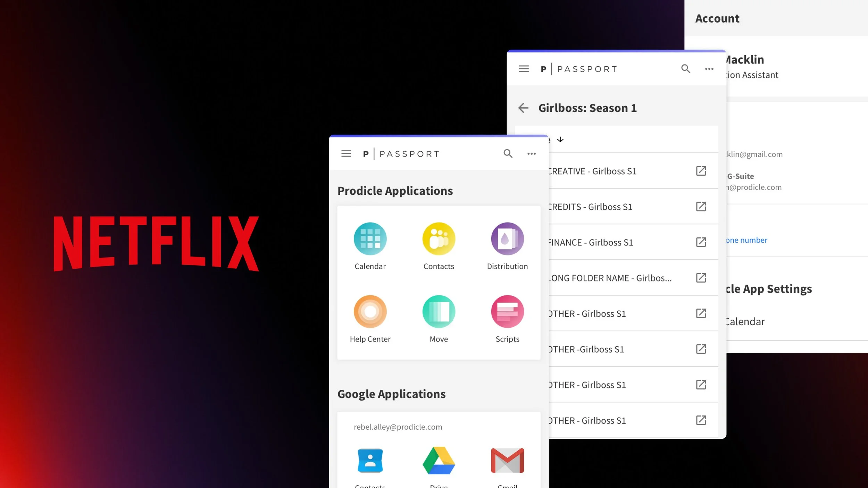Image resolution: width=868 pixels, height=488 pixels.
Task: Open CREDITS - Girlboss S1 external link icon
Action: (x=701, y=207)
